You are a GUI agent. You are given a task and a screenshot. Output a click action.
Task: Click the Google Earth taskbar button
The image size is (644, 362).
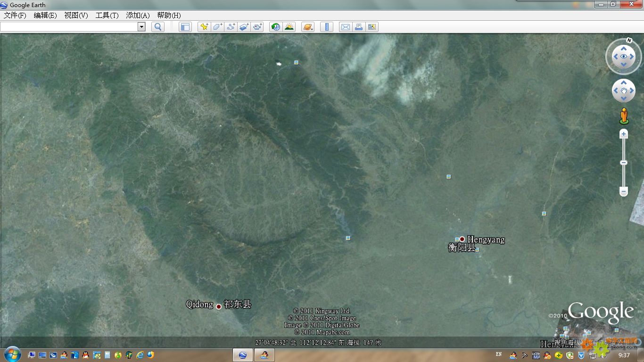[x=243, y=355]
